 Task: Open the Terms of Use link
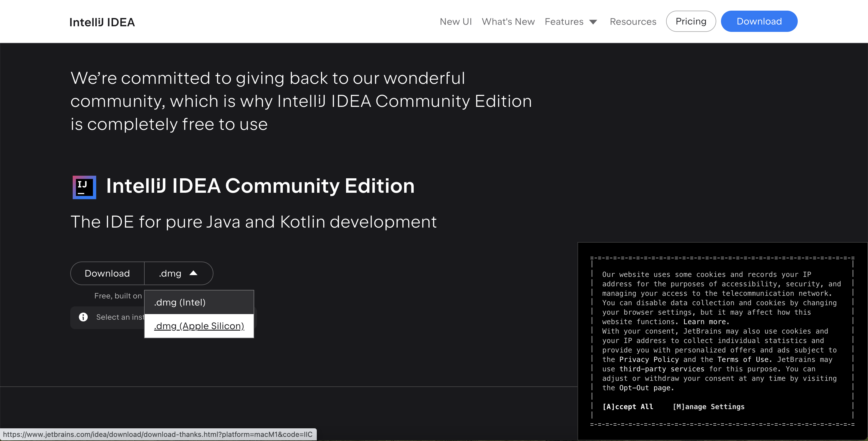[x=744, y=360]
